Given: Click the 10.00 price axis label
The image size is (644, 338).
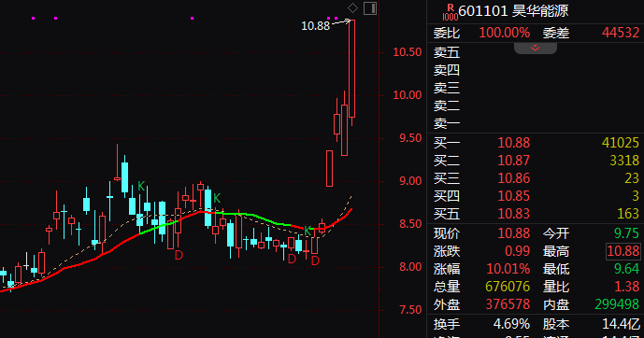Looking at the screenshot, I should coord(408,95).
